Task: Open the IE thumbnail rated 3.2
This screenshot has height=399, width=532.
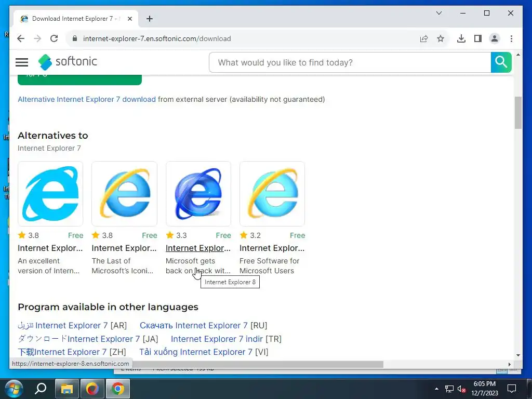Action: pyautogui.click(x=272, y=194)
